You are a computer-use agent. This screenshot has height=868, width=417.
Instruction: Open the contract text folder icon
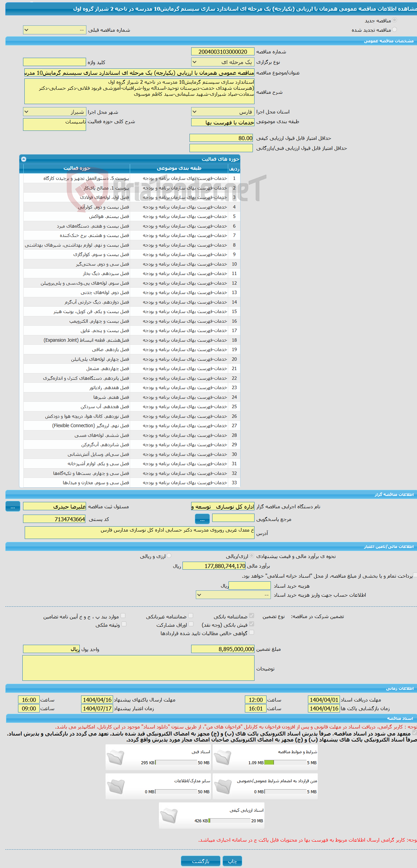pos(223,786)
